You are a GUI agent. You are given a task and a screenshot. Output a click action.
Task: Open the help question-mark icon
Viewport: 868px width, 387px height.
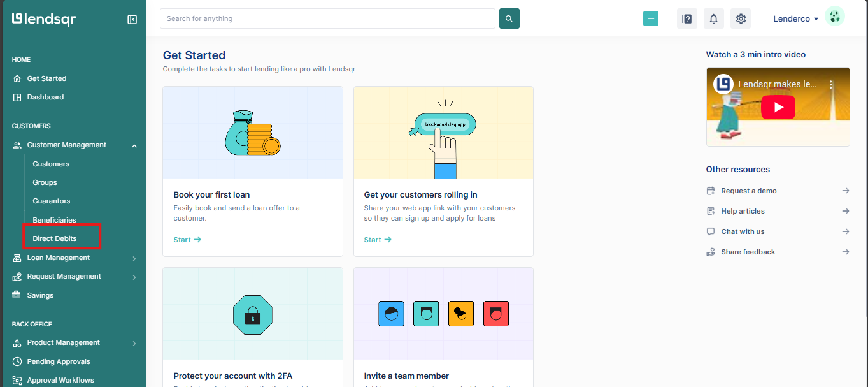687,19
